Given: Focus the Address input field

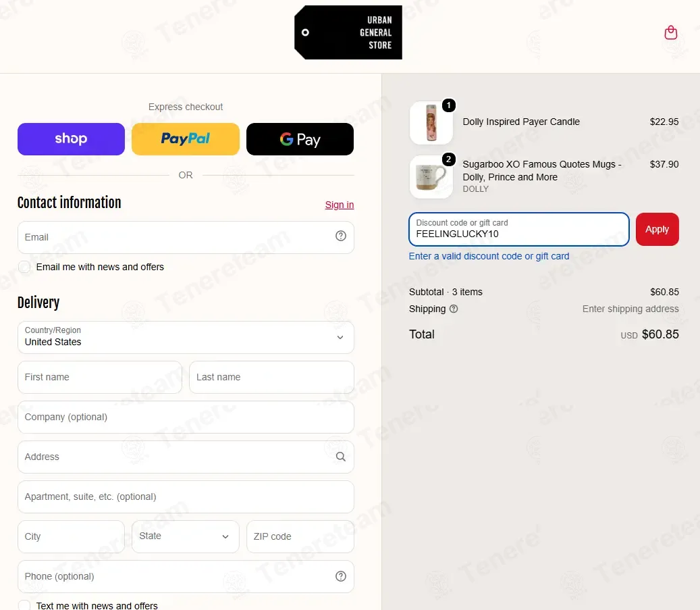Looking at the screenshot, I should [186, 457].
